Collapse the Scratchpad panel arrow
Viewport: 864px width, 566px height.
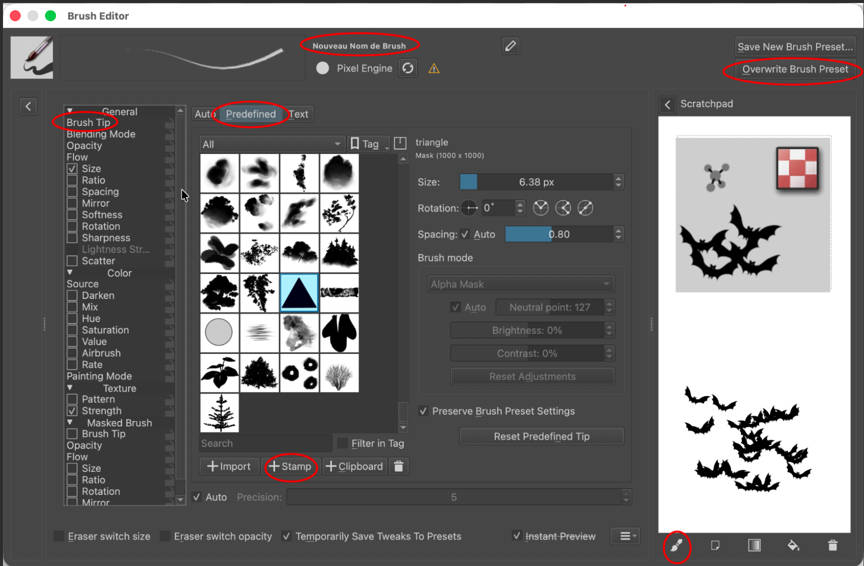pos(667,104)
